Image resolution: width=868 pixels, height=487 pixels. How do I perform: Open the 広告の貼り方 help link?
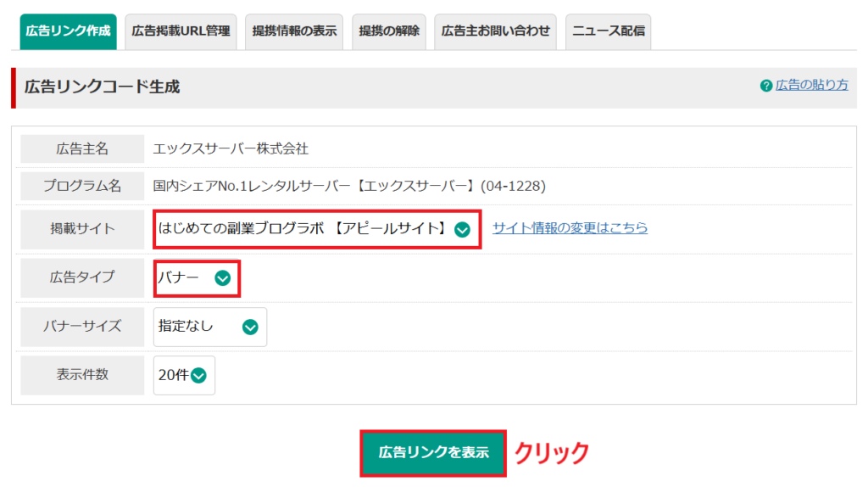tap(811, 86)
